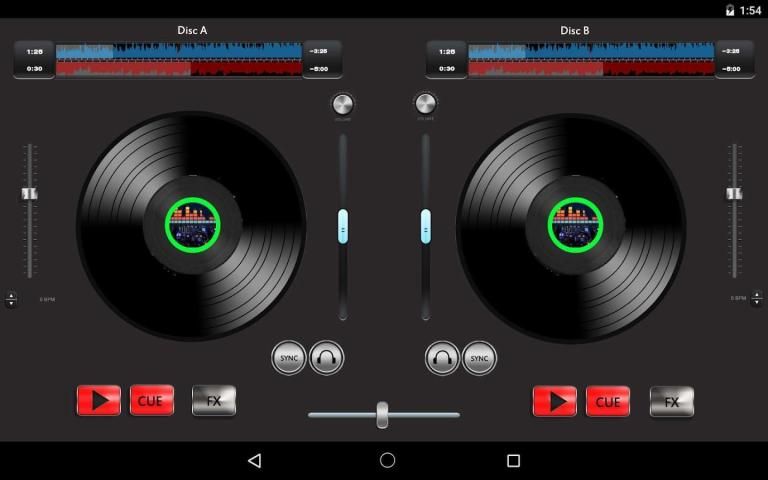The width and height of the screenshot is (768, 480).
Task: Tap the CUE button on Disc B
Action: pyautogui.click(x=608, y=401)
